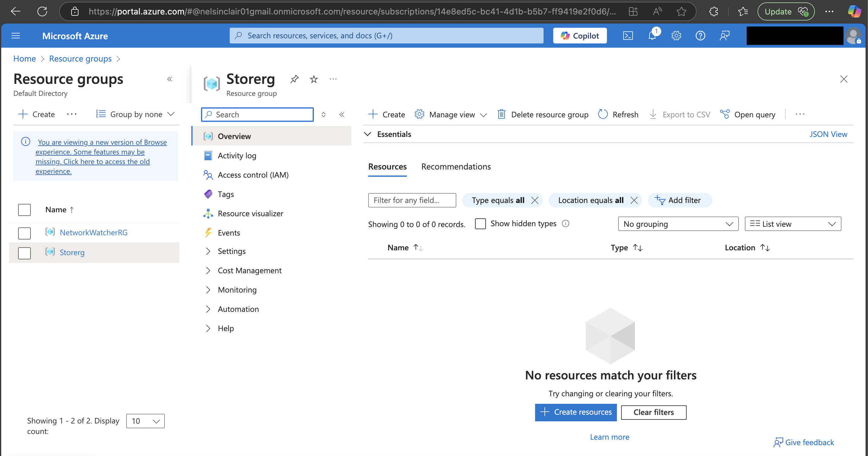Pin Storerg to dashboard
Screen dimensions: 868x456
294,79
